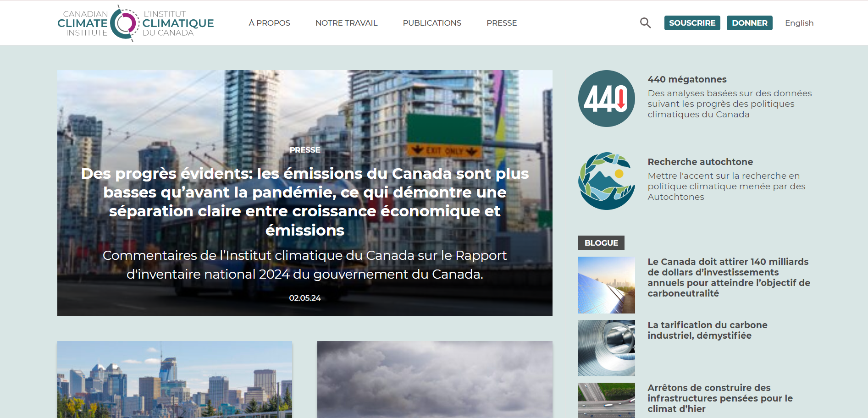868x418 pixels.
Task: Click the featured article date 02.05.24
Action: point(305,298)
